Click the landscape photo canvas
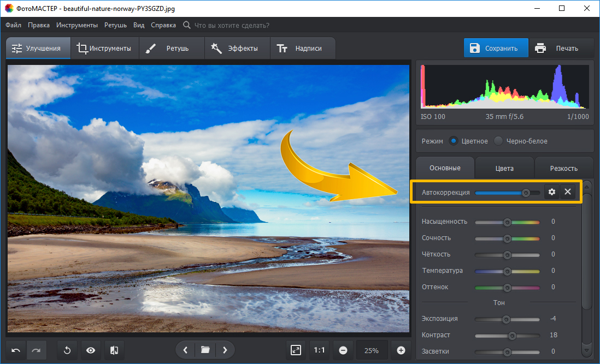The height and width of the screenshot is (364, 600). [208, 198]
